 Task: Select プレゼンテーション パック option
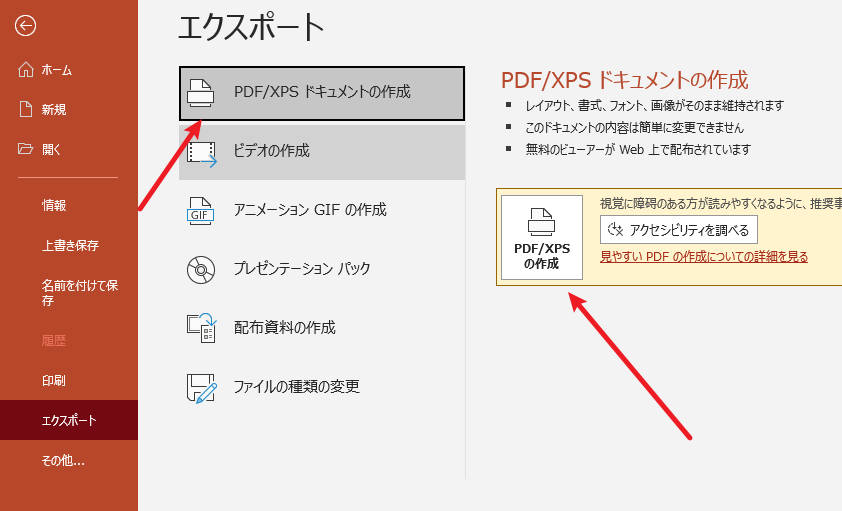coord(322,269)
